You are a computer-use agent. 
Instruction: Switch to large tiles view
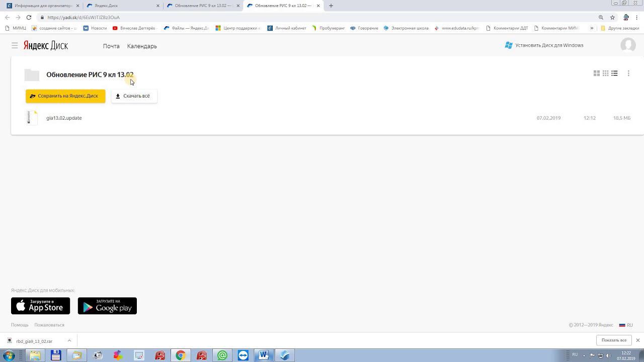(x=597, y=73)
